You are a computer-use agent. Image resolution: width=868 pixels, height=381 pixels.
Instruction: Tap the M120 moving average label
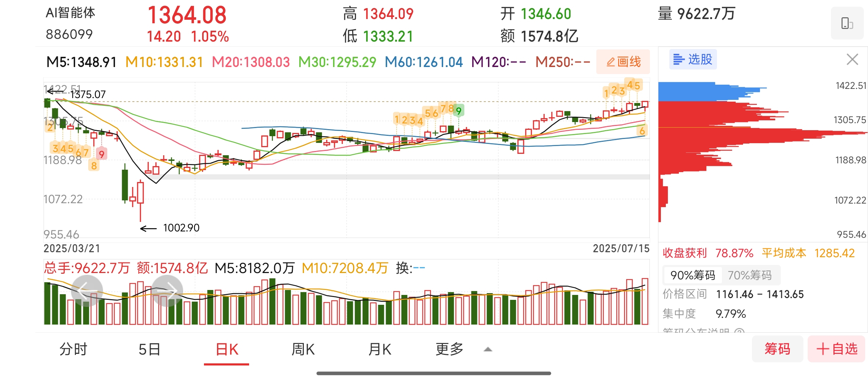pos(499,62)
